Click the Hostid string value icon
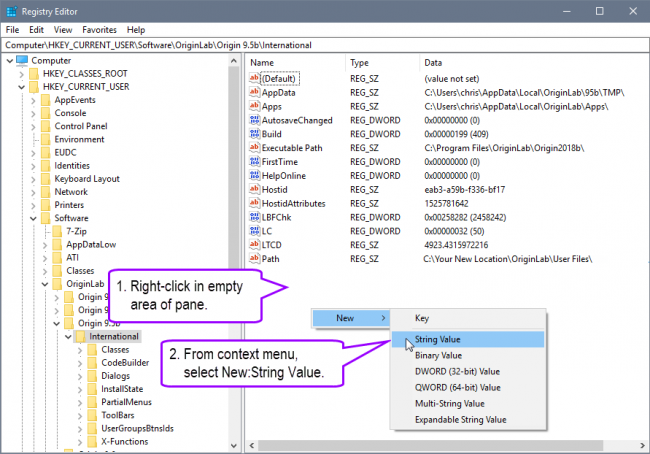The image size is (650, 454). [x=254, y=189]
